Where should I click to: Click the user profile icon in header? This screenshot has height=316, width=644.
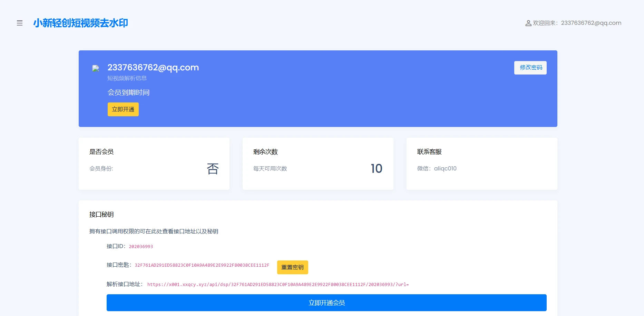click(x=528, y=23)
